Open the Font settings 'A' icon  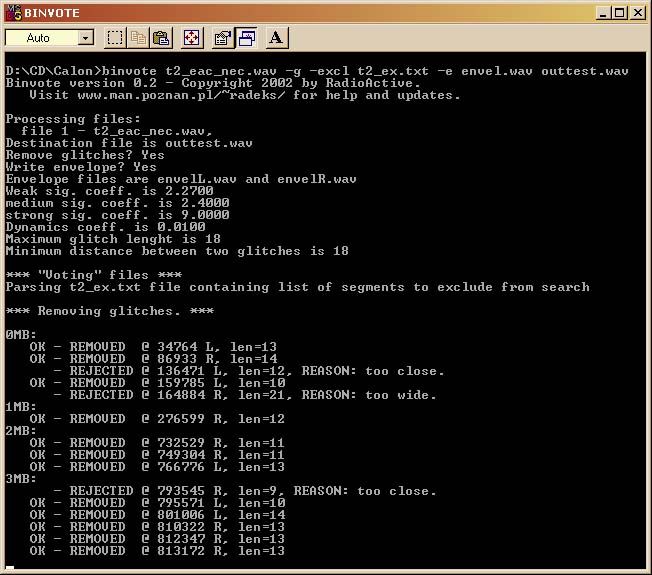tap(277, 38)
